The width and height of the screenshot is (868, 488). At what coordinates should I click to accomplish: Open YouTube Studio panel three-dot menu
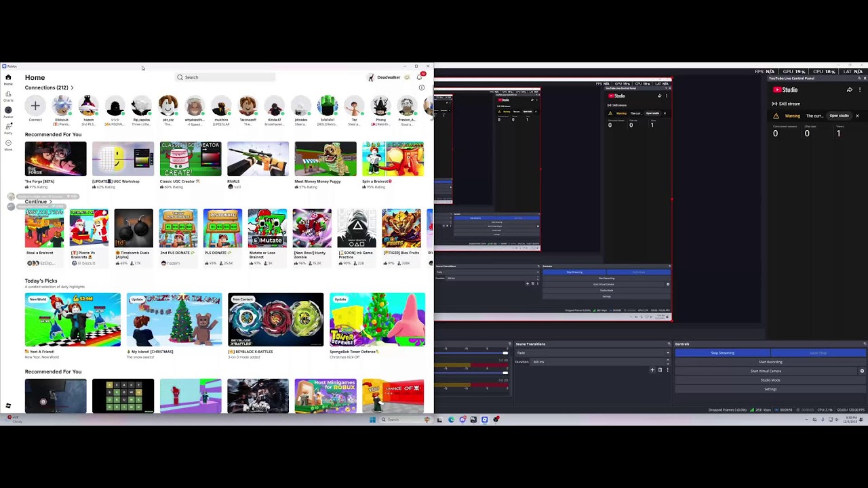click(860, 89)
